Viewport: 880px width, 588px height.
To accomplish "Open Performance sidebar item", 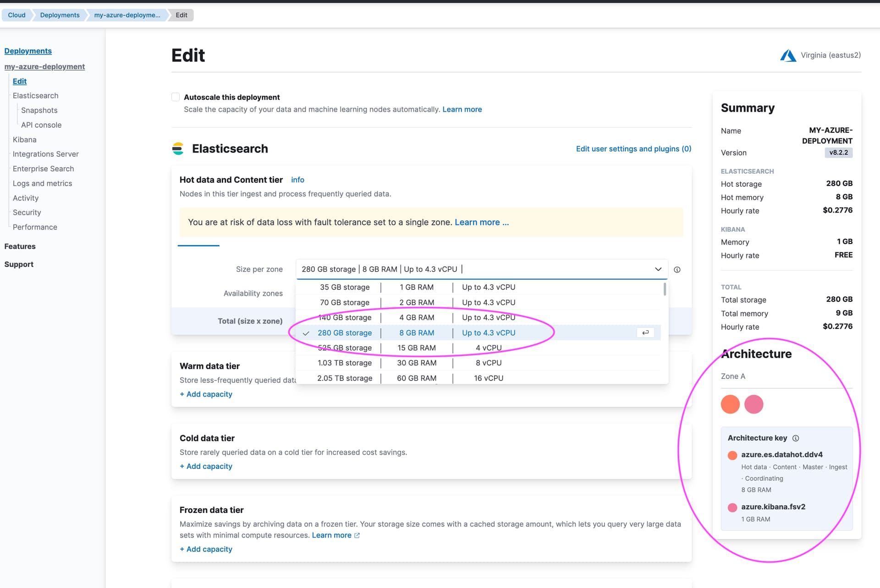I will [35, 227].
